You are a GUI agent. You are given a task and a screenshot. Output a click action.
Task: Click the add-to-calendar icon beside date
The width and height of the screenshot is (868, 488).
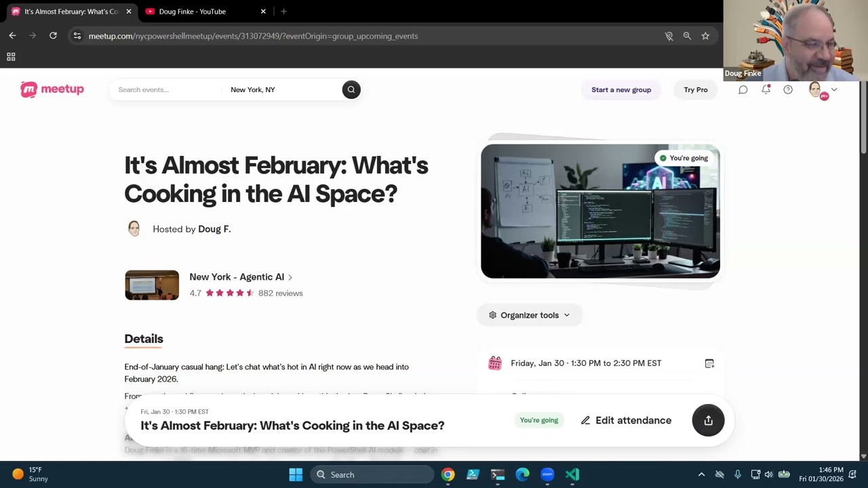709,363
